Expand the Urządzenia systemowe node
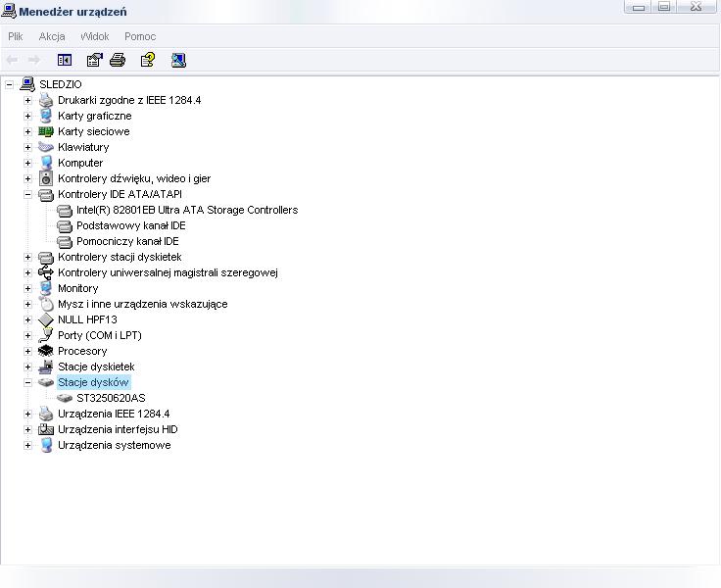The width and height of the screenshot is (721, 588). pos(27,445)
